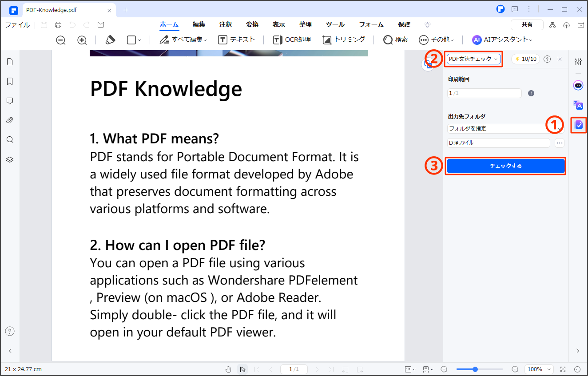The height and width of the screenshot is (376, 588).
Task: Click the redo arrow icon
Action: tap(87, 25)
